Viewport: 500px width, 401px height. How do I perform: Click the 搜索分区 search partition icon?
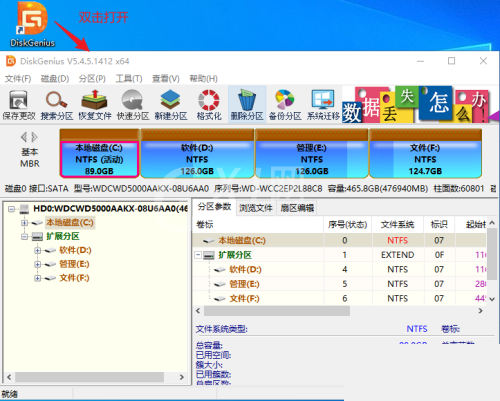pos(57,105)
